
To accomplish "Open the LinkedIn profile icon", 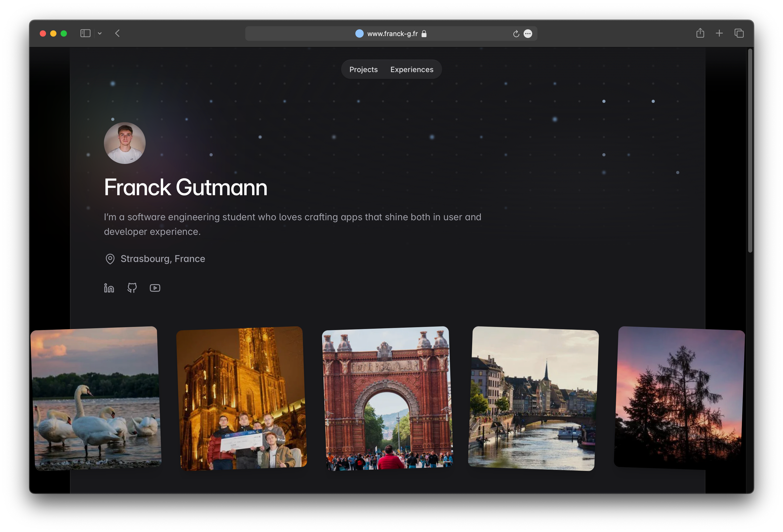I will tap(109, 288).
